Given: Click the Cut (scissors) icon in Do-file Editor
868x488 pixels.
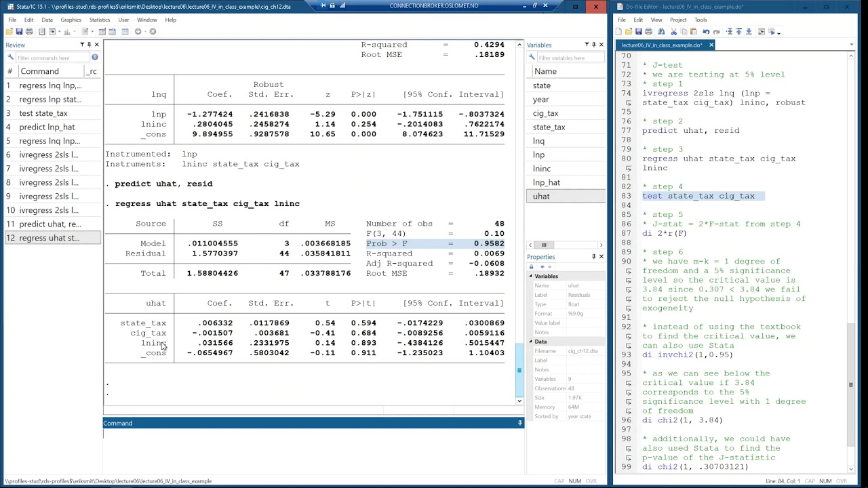Looking at the screenshot, I should (x=673, y=31).
